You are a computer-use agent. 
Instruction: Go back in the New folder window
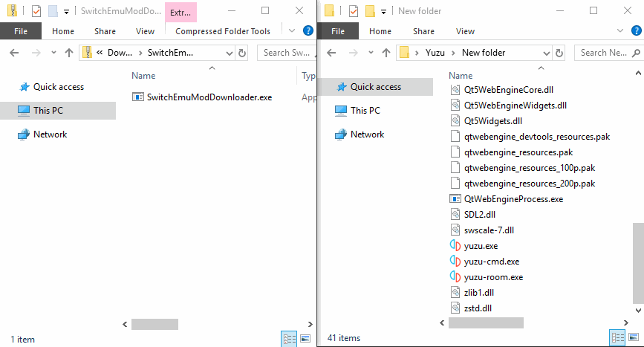[331, 53]
